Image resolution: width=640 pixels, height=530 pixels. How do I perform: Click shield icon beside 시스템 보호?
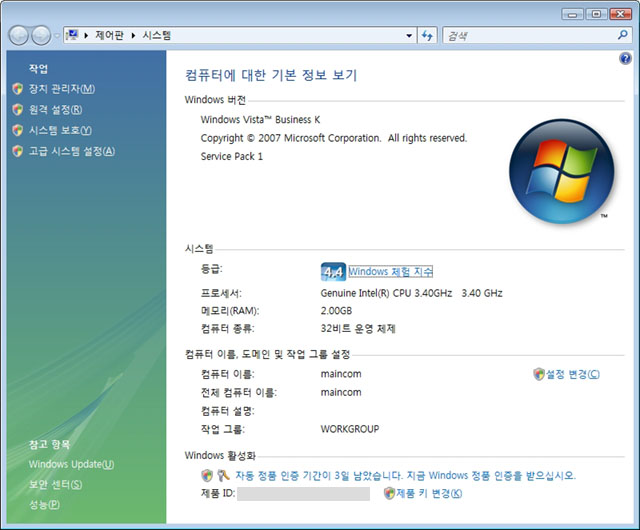[x=18, y=130]
